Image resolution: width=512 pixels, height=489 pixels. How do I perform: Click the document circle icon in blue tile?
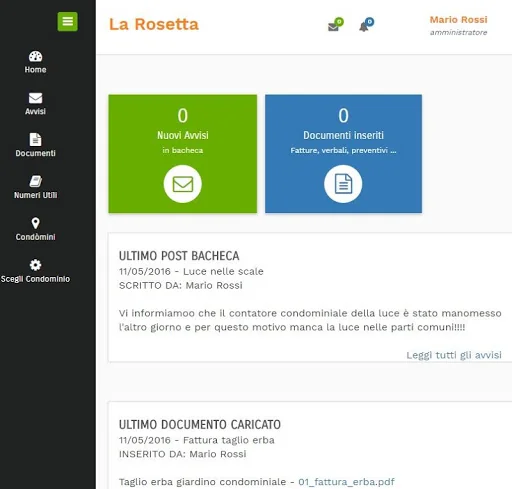(343, 184)
